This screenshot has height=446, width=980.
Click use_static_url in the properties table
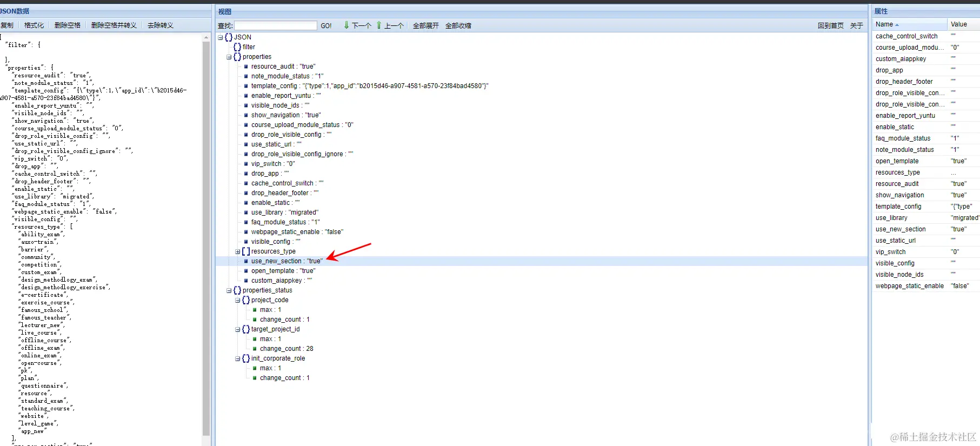pos(895,241)
